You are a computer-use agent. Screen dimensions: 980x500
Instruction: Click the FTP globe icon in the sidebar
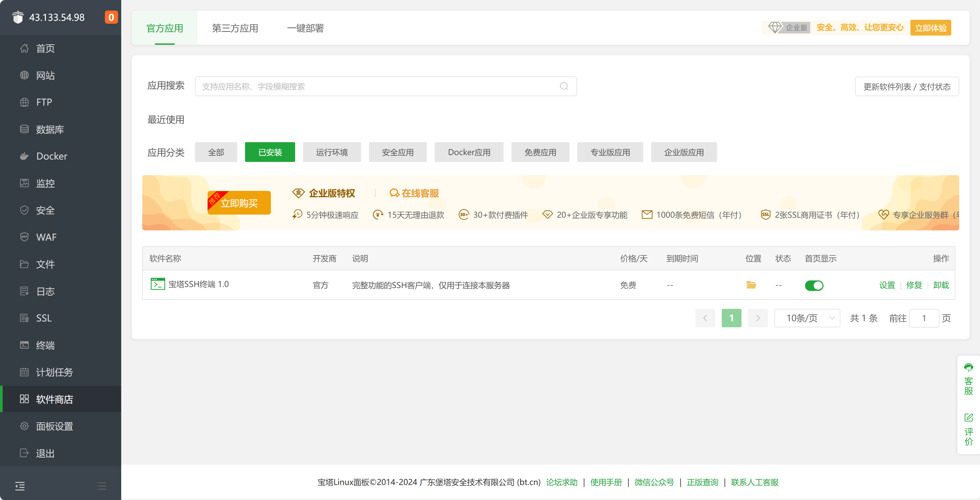pyautogui.click(x=24, y=102)
